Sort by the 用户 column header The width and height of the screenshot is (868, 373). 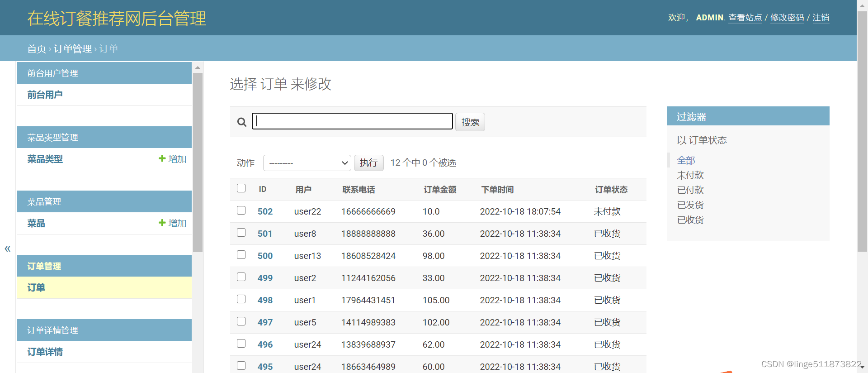(x=303, y=189)
